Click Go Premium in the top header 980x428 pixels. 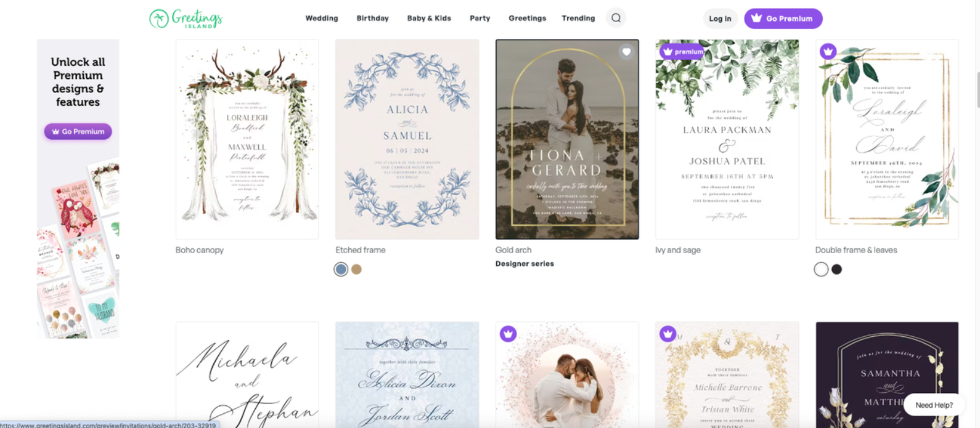783,18
